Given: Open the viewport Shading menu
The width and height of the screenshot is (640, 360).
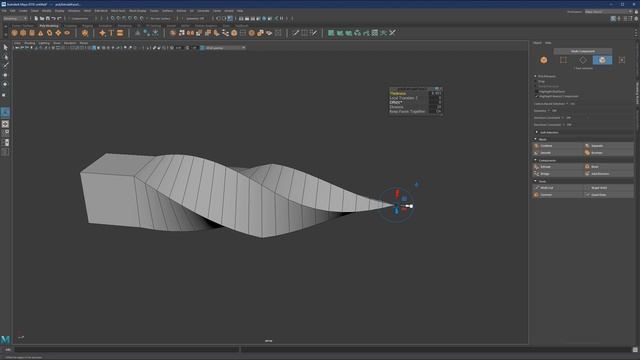Looking at the screenshot, I should (29, 43).
